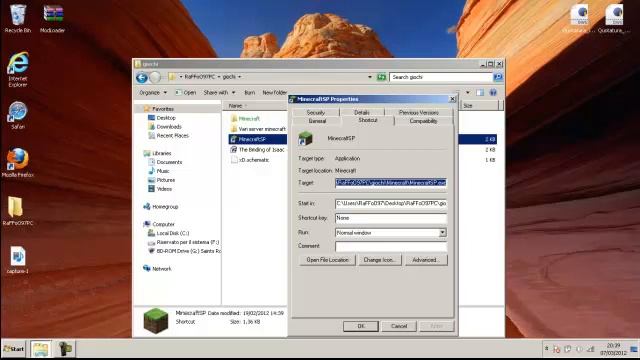Expand the Share with dropdown
Image resolution: width=640 pixels, height=360 pixels.
point(220,93)
